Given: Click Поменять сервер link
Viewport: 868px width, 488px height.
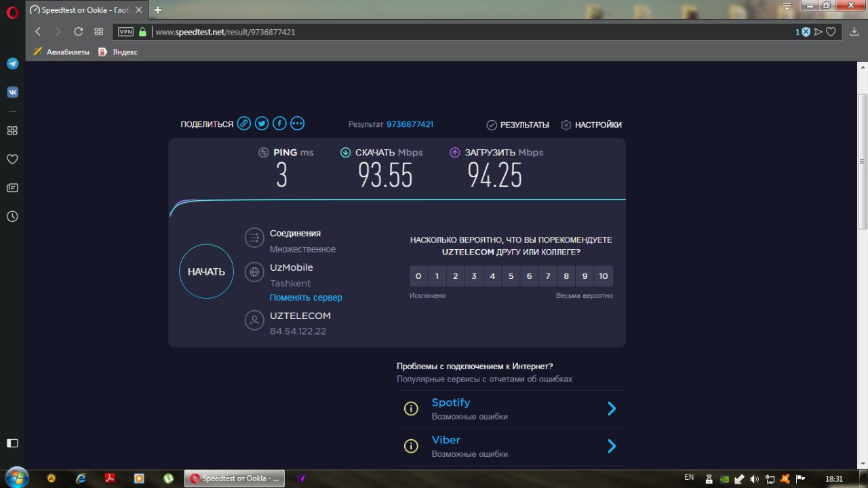Looking at the screenshot, I should tap(306, 297).
